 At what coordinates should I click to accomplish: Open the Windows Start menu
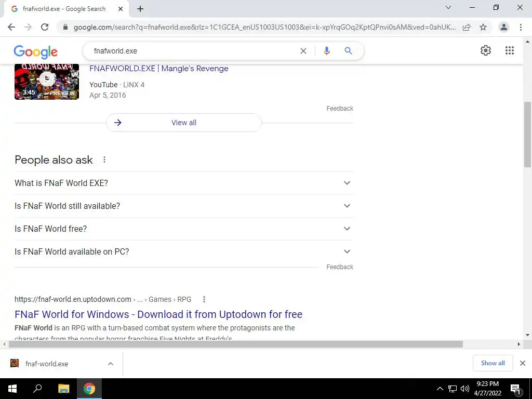(12, 389)
